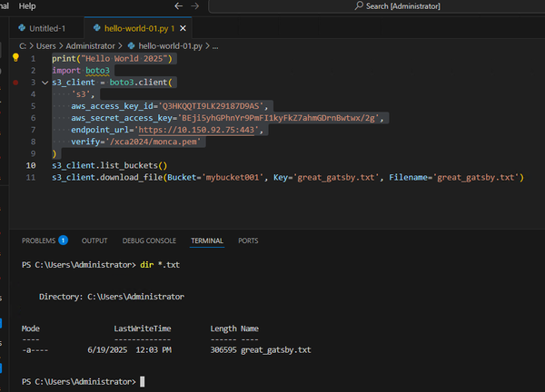Click the Python icon on the Untitled-1 tab
This screenshot has width=545, height=392.
(x=23, y=29)
